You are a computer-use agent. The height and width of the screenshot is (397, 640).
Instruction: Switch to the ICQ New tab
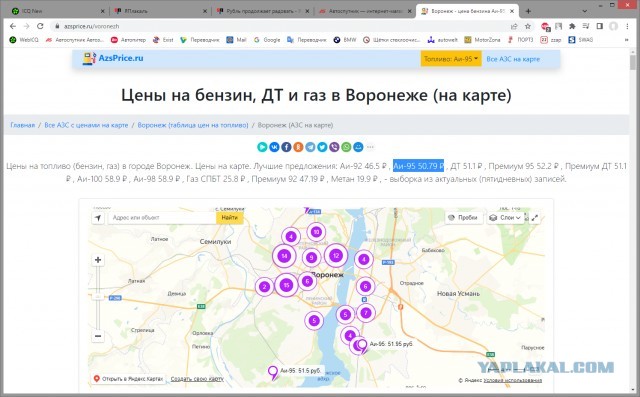pos(57,11)
